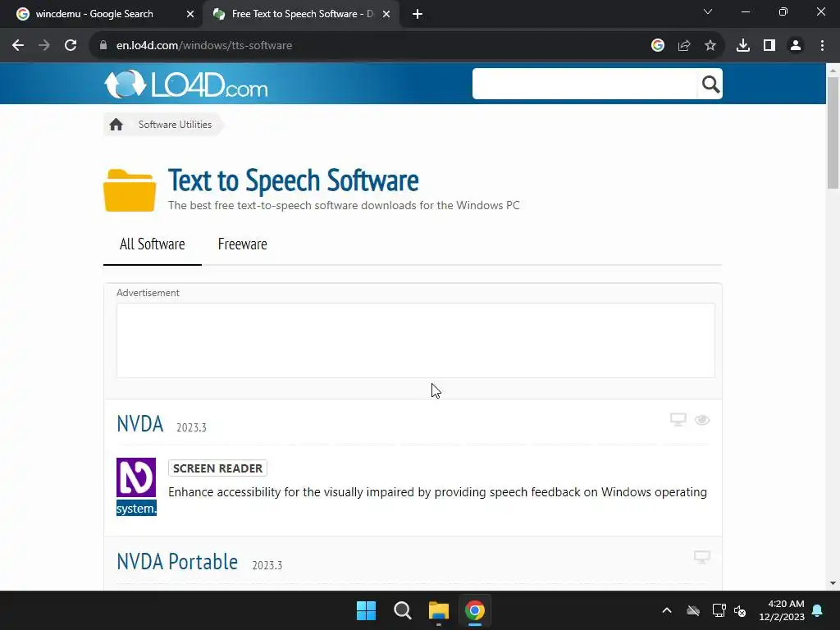Open the Chrome three-dot menu
This screenshot has height=630, width=840.
coord(822,46)
